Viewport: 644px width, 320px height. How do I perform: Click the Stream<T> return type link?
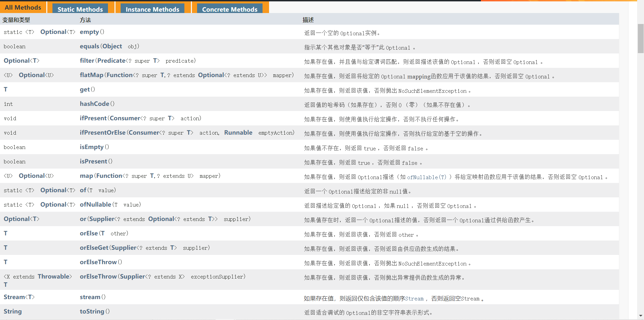pyautogui.click(x=19, y=297)
